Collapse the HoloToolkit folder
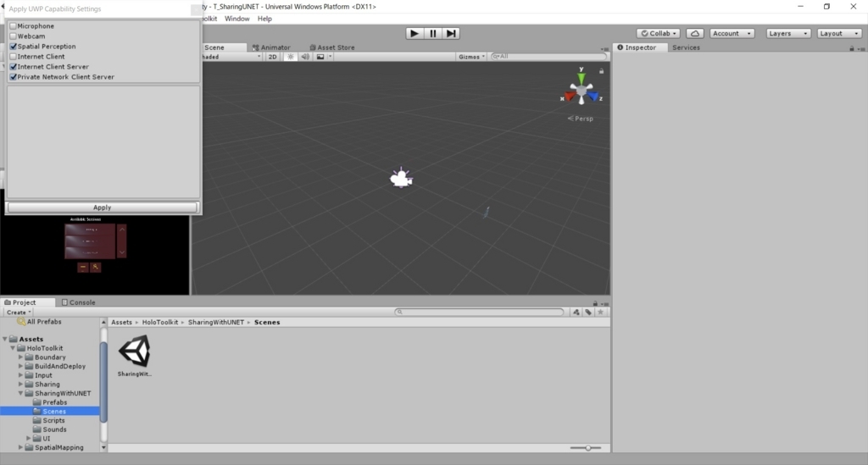The width and height of the screenshot is (868, 465). pos(13,348)
